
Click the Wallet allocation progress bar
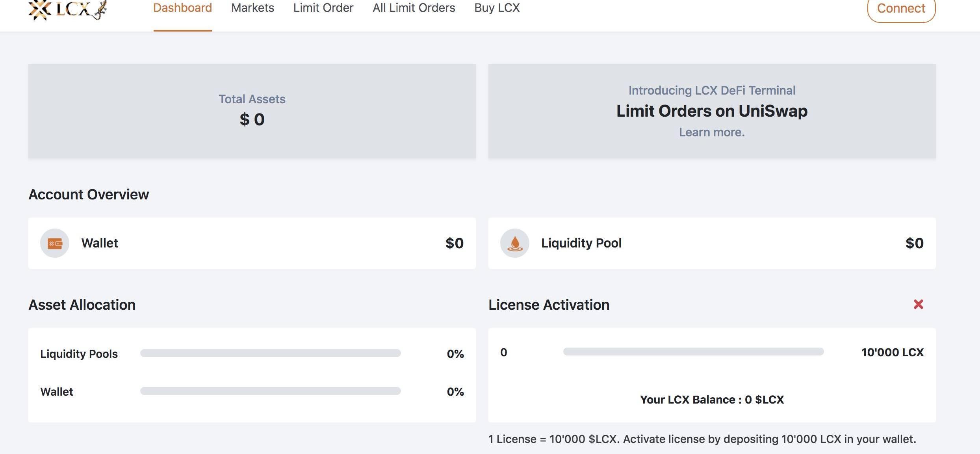click(271, 391)
